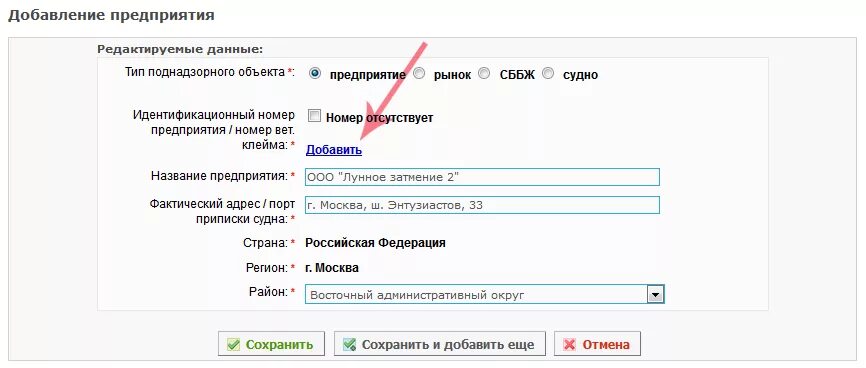
Task: Click the Российская Федерация country value
Action: (376, 243)
